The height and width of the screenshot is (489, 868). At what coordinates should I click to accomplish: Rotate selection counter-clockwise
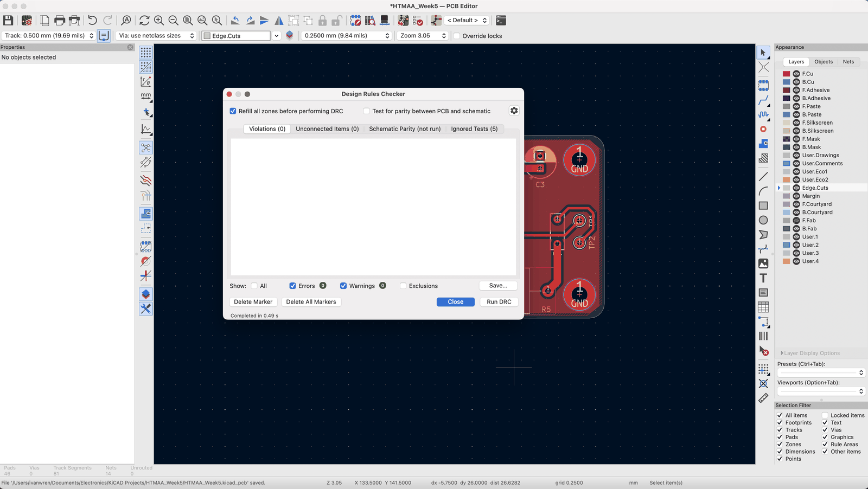(235, 21)
